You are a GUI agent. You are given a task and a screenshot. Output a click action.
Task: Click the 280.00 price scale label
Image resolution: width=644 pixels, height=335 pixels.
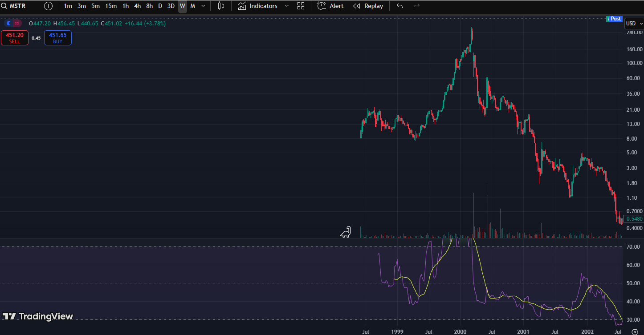[x=634, y=32]
